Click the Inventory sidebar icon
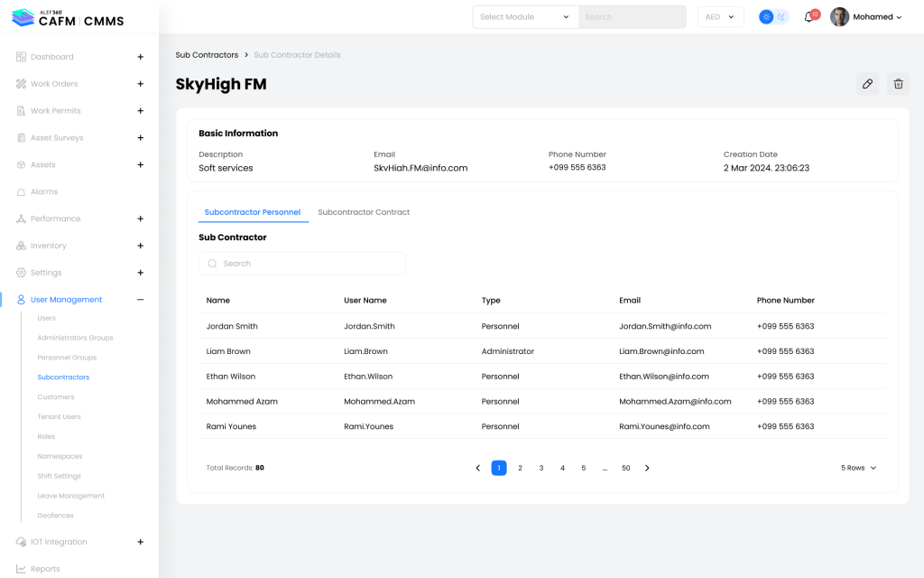 22,246
